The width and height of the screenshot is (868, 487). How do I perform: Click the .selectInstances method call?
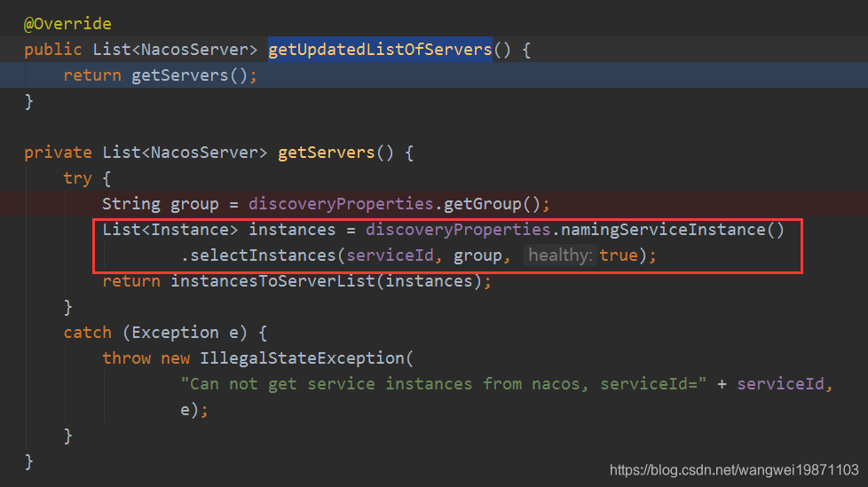click(258, 255)
